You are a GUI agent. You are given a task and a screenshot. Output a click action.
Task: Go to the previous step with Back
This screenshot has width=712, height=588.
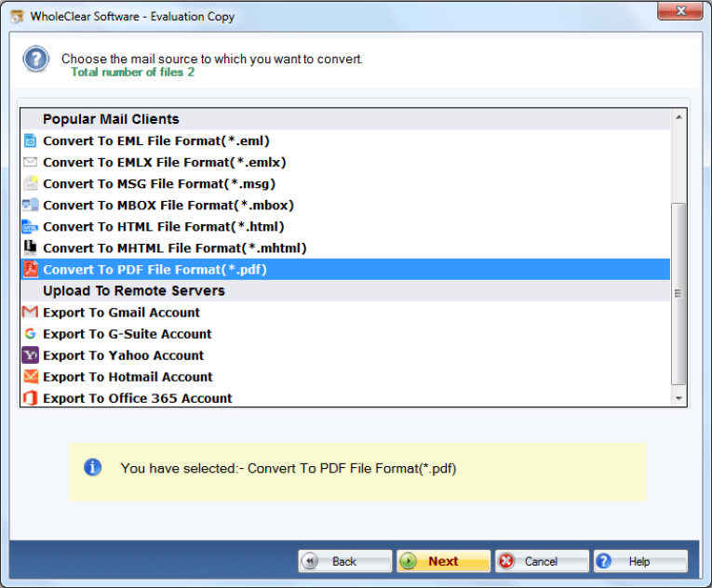345,561
